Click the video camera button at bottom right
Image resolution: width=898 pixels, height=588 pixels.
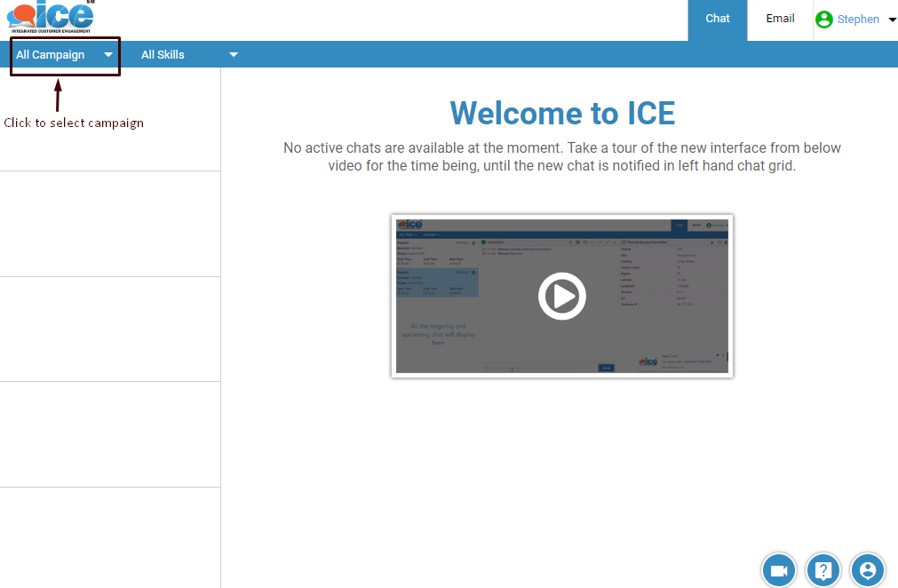point(779,570)
